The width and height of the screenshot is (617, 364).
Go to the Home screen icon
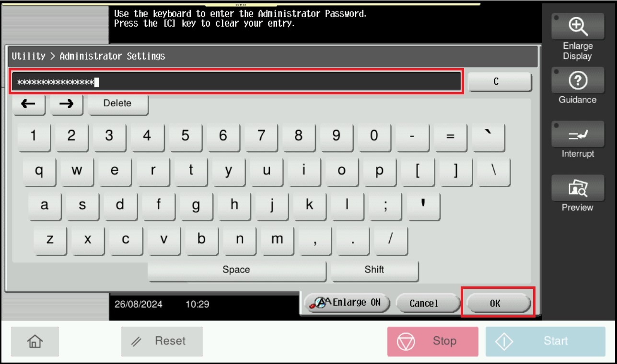pyautogui.click(x=35, y=341)
